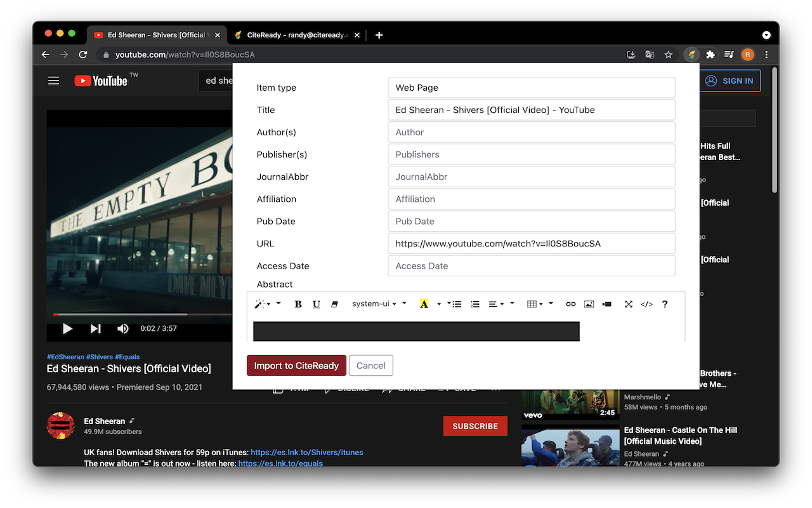Open the YouTube hamburger guide menu
The height and width of the screenshot is (508, 812).
(53, 81)
